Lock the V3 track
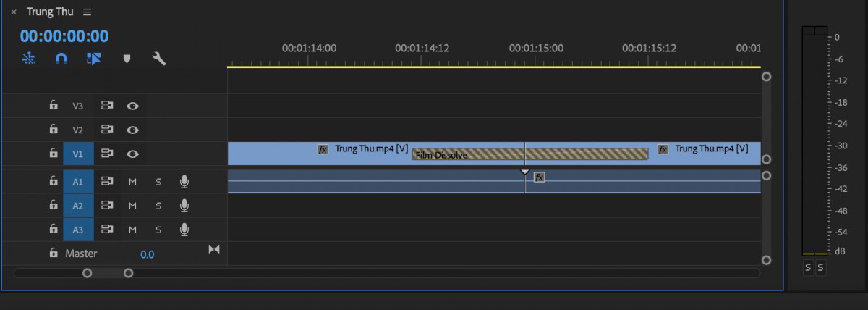 [54, 105]
